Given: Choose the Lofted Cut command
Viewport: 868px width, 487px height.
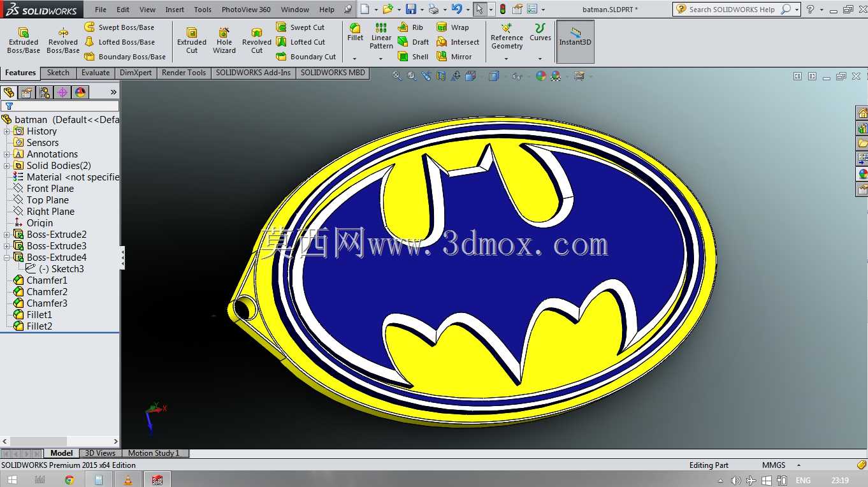Looking at the screenshot, I should (x=300, y=42).
